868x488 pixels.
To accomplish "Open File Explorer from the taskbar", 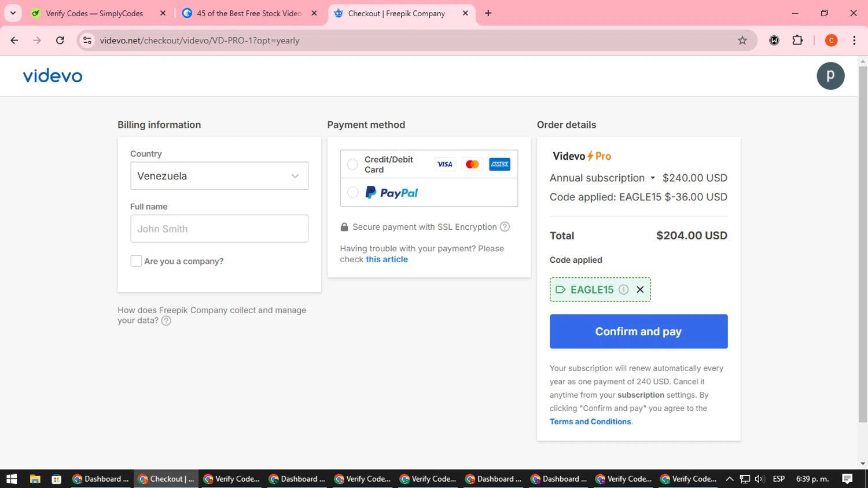I will click(35, 479).
